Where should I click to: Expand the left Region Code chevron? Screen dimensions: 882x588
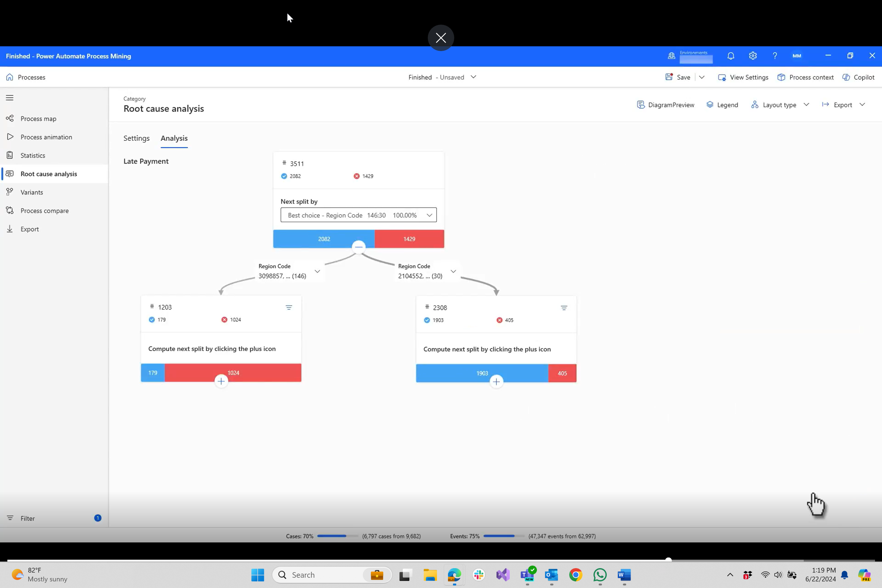pos(317,271)
